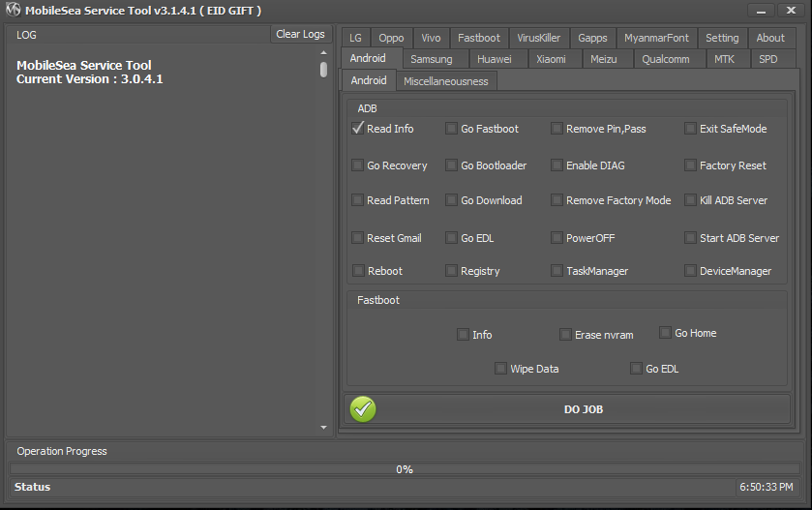Enable the Reset Gmail checkbox
This screenshot has height=510, width=812.
pos(357,238)
